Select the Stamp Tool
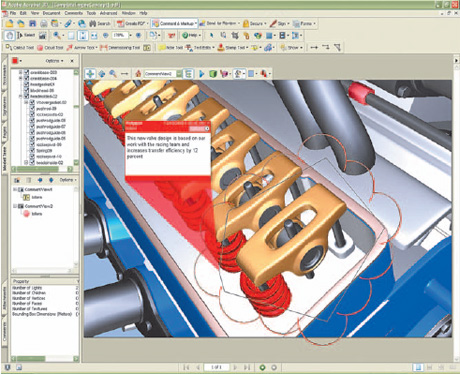The image size is (460, 374). [233, 48]
